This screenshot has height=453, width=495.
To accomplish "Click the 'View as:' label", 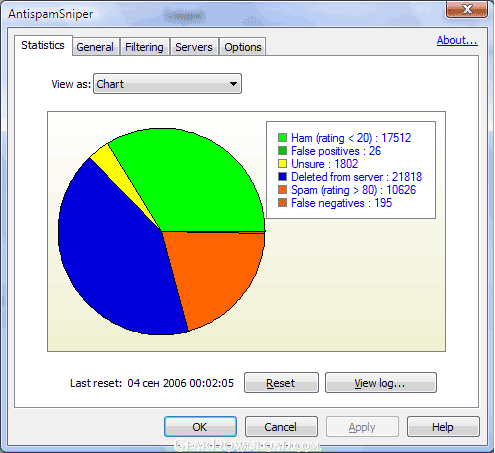I will [71, 84].
